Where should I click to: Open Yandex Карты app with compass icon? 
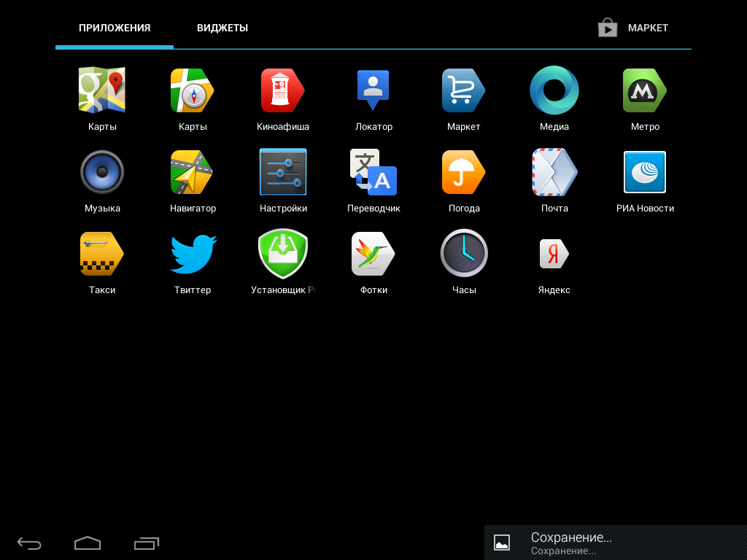193,90
